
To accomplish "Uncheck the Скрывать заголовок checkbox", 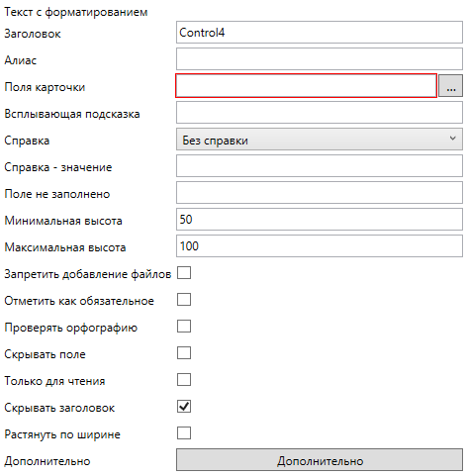I will click(184, 407).
